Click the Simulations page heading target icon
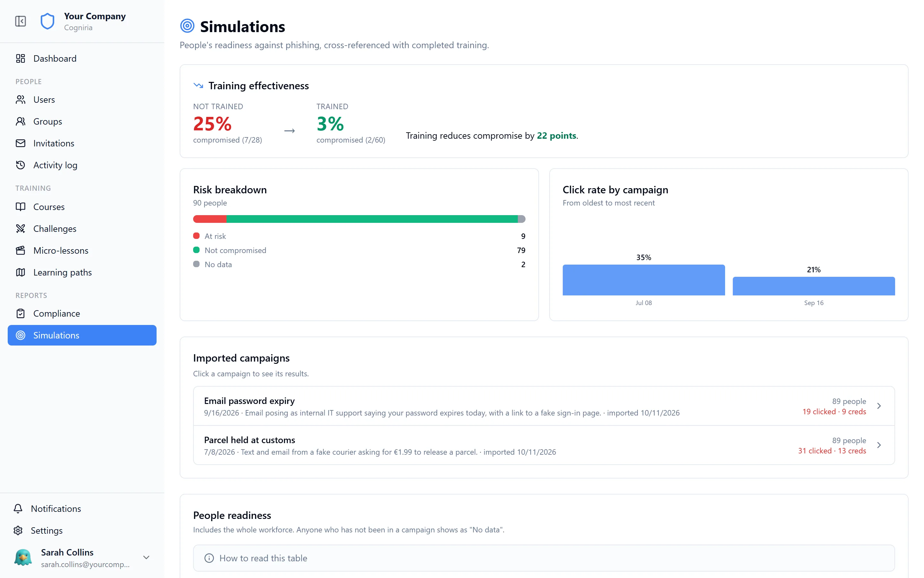The height and width of the screenshot is (578, 924). [187, 26]
